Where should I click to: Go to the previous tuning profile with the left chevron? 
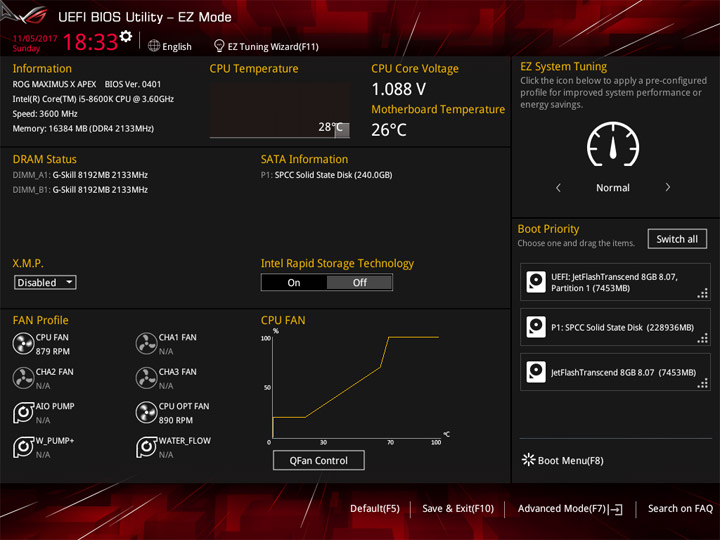[x=558, y=187]
